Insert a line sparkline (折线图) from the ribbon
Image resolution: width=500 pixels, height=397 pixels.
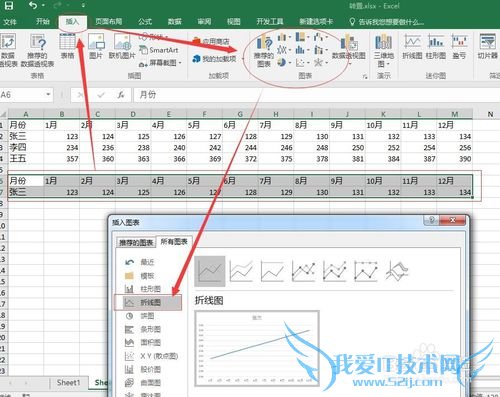pyautogui.click(x=412, y=46)
